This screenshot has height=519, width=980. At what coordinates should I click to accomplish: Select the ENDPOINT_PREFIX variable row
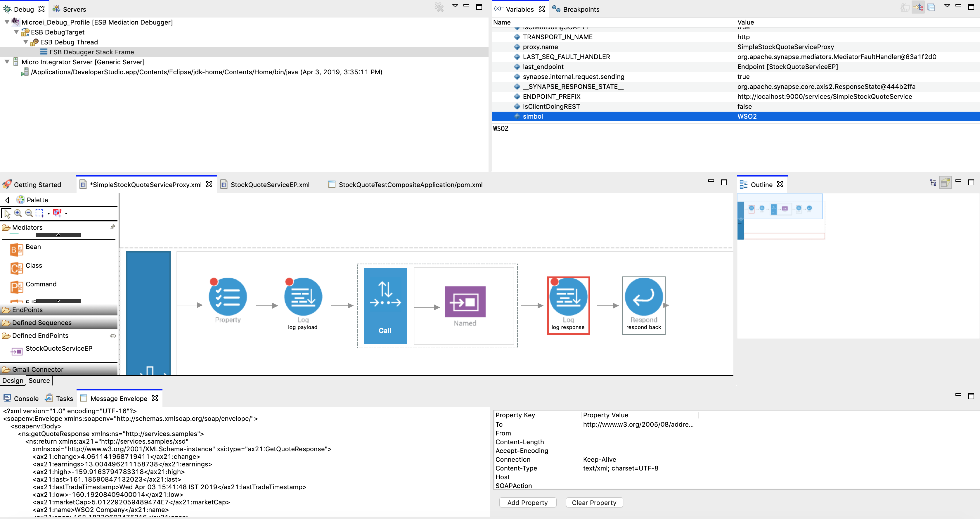point(736,97)
